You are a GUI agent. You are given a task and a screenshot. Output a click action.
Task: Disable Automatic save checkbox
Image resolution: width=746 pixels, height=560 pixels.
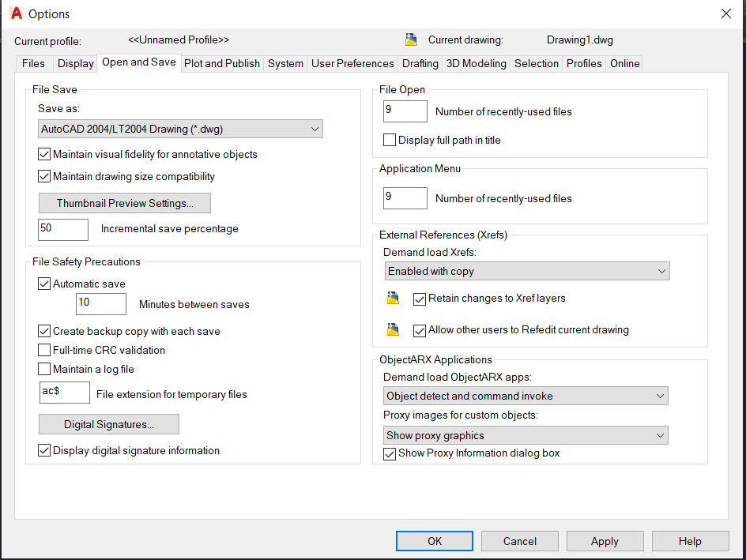point(44,284)
